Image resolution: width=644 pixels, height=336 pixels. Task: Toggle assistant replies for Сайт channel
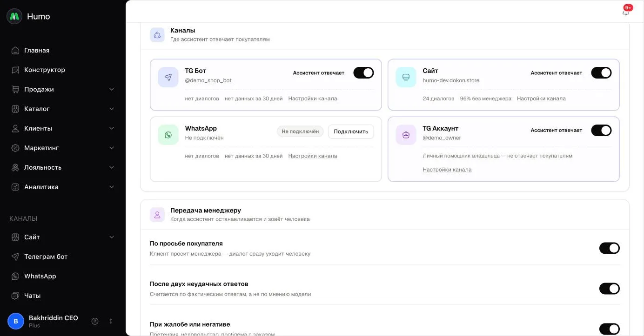601,73
